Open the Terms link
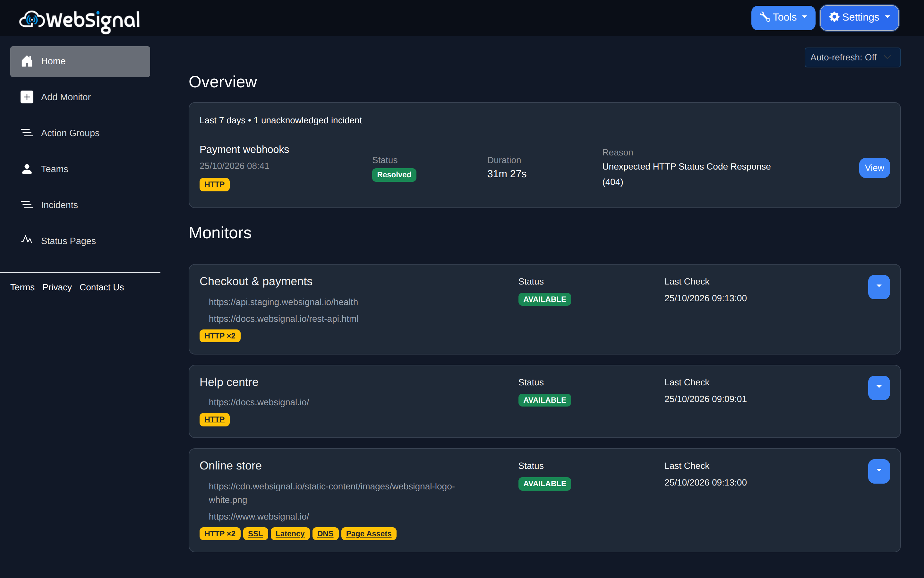The image size is (924, 578). coord(22,287)
